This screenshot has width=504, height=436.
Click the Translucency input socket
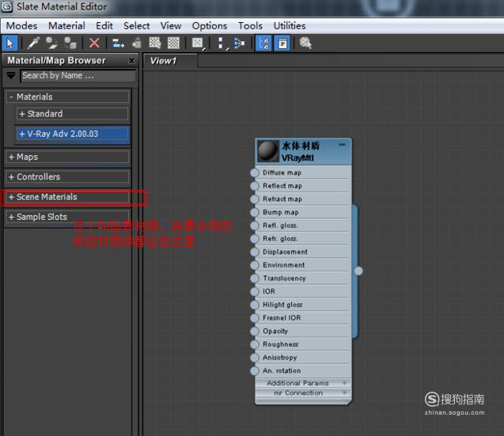pyautogui.click(x=255, y=279)
